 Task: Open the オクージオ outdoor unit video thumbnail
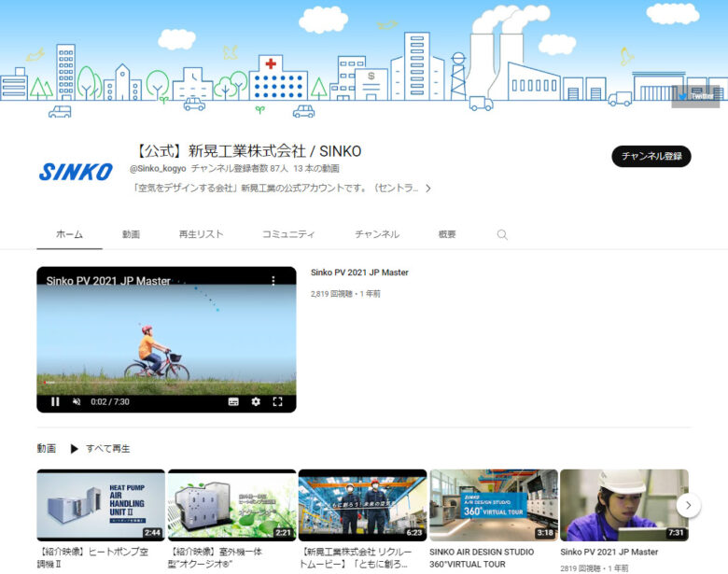[231, 505]
